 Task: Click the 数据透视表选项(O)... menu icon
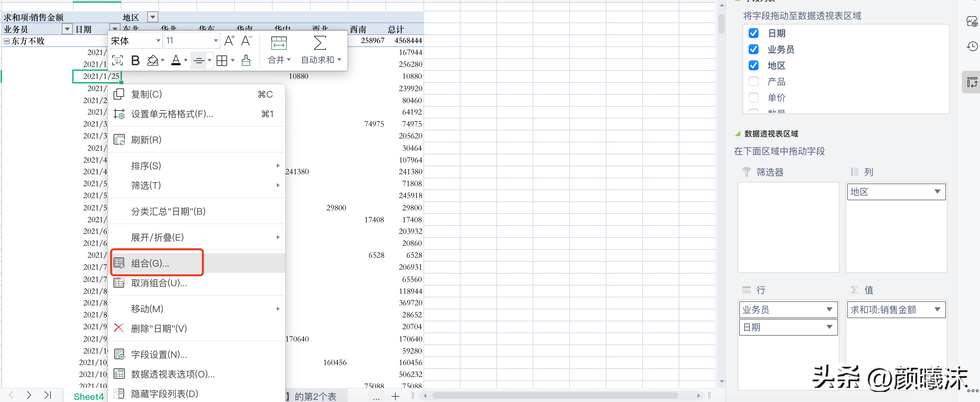click(x=119, y=374)
